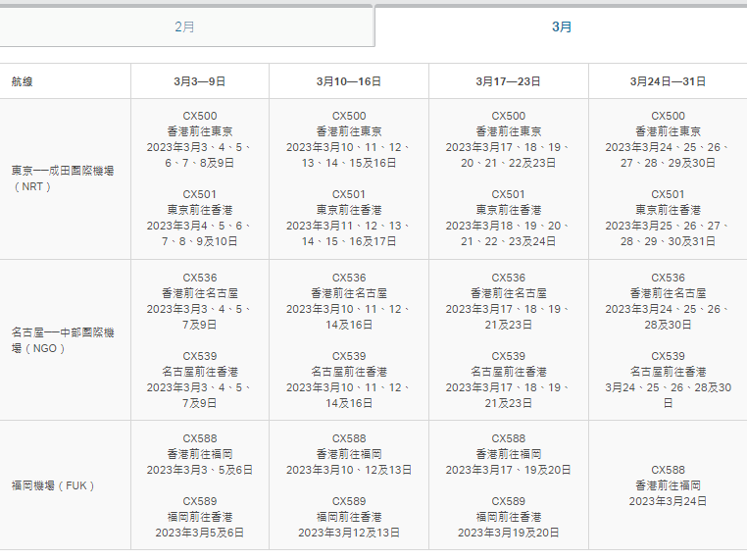Select the 3月 tab
Screen dimensions: 747x560
click(562, 26)
